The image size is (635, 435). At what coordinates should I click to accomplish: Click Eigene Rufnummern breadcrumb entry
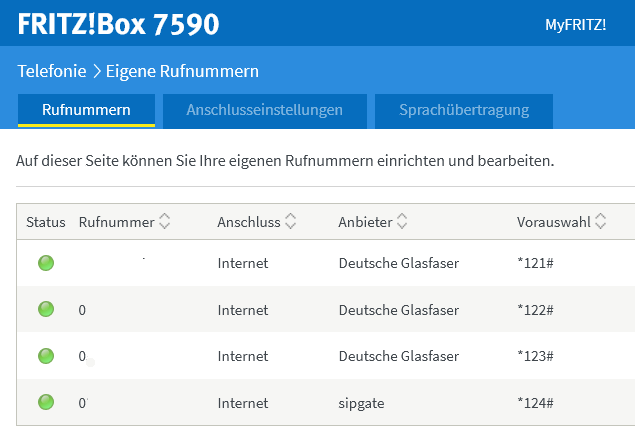tap(182, 71)
